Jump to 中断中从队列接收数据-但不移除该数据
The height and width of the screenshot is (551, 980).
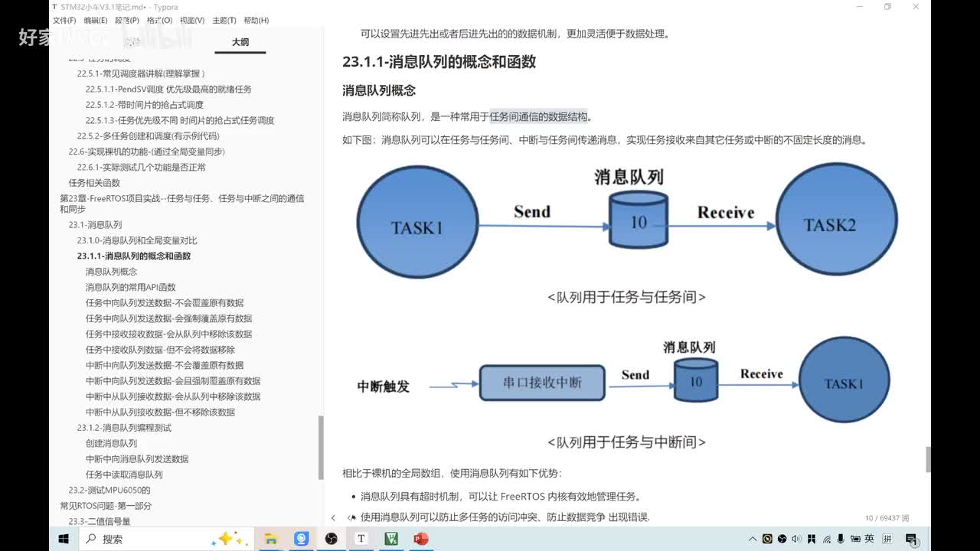(x=160, y=412)
